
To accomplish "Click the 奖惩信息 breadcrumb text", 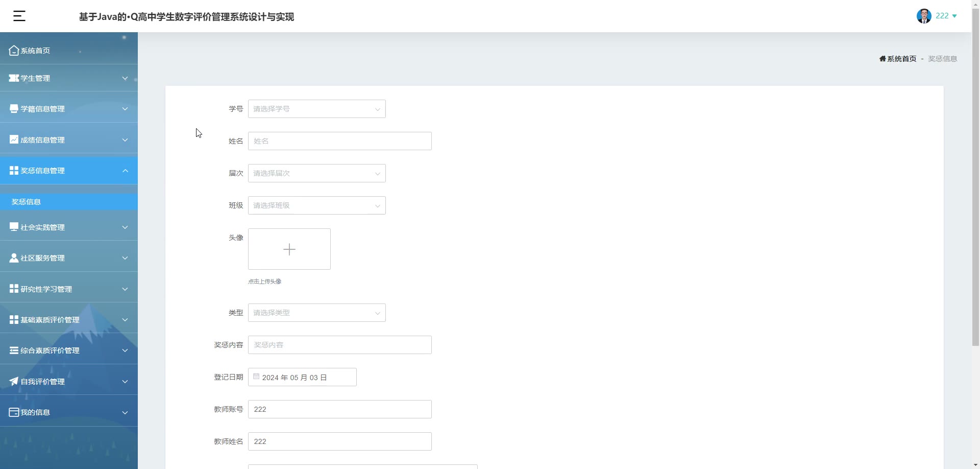I will coord(942,59).
